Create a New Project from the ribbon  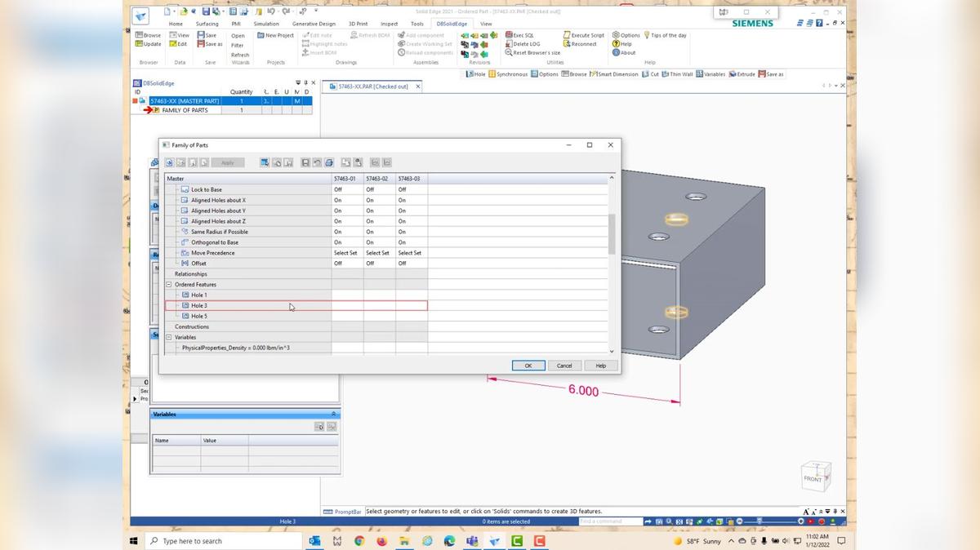(x=275, y=35)
